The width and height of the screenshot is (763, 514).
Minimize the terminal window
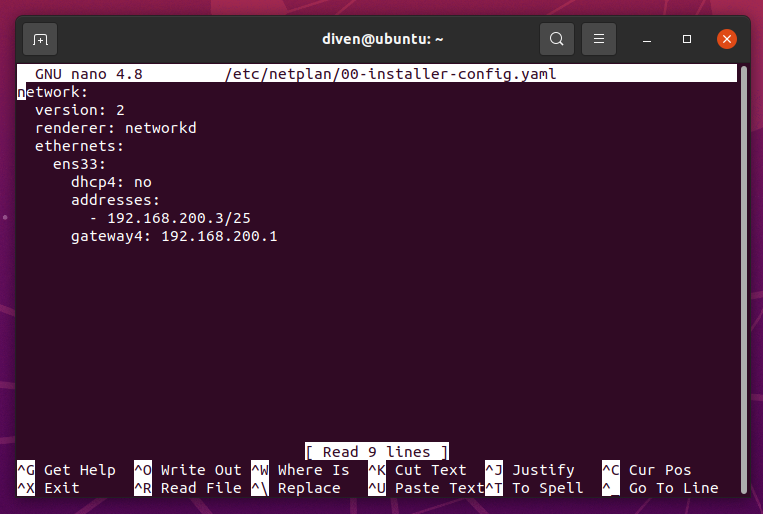point(647,40)
